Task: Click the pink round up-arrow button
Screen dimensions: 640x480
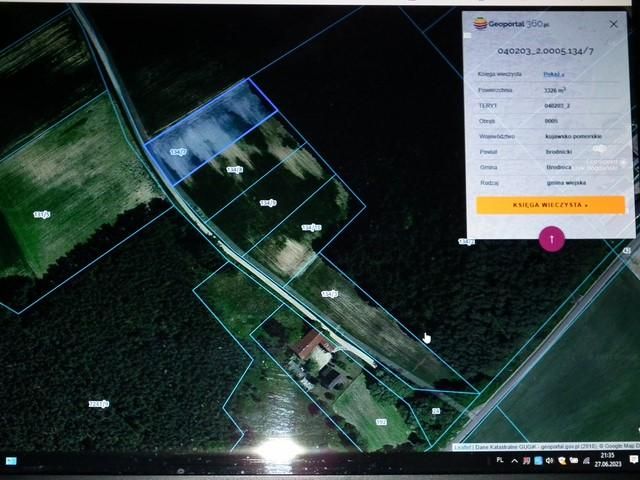Action: [x=552, y=239]
